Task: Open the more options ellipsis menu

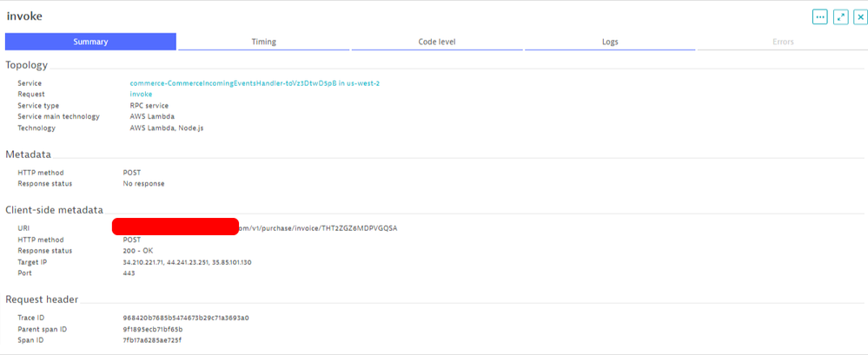Action: [x=819, y=16]
